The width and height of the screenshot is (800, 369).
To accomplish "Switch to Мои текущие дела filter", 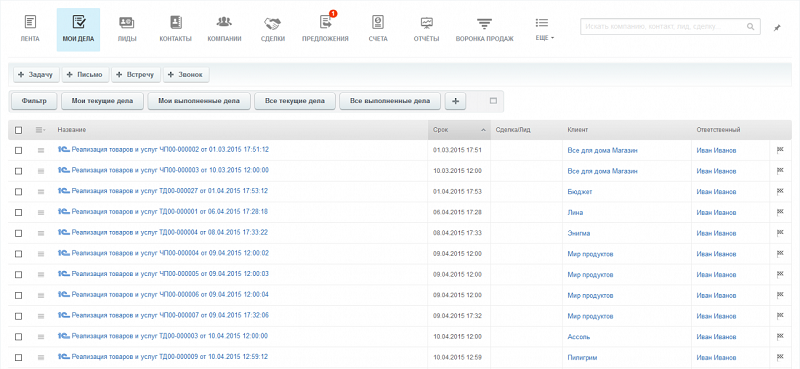I will tap(103, 101).
